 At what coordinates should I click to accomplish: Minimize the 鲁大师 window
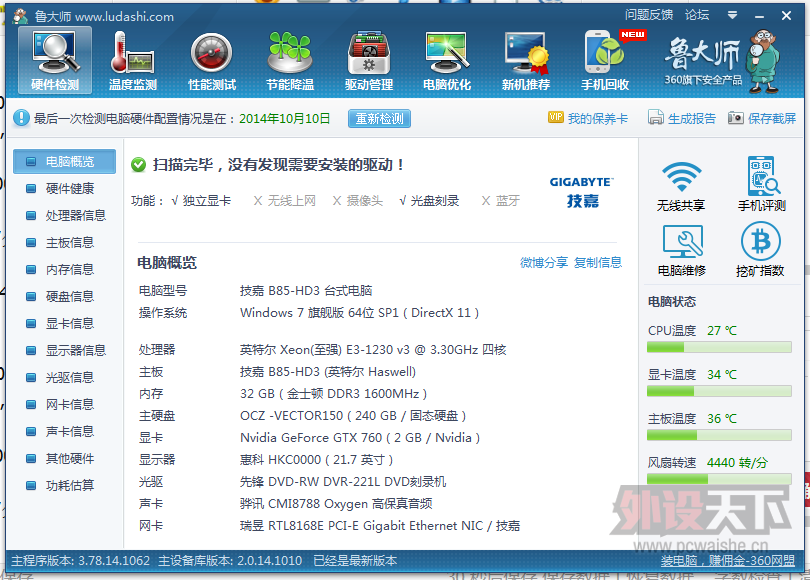point(759,16)
